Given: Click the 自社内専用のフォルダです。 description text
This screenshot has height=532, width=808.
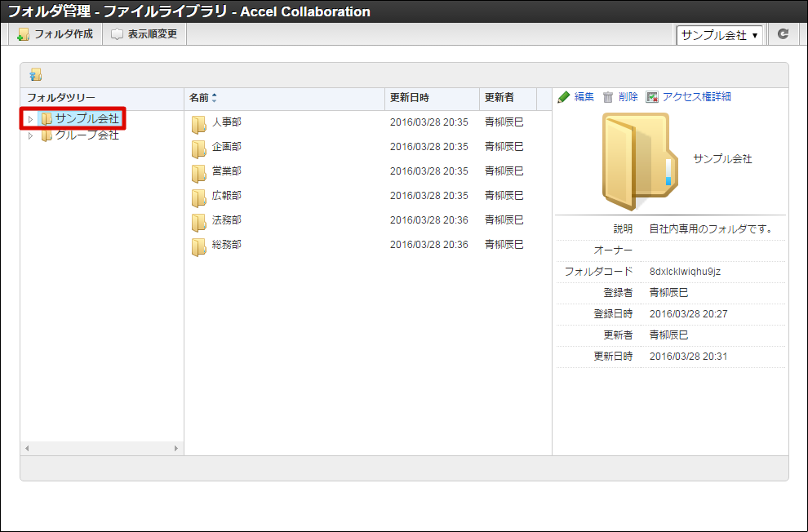Looking at the screenshot, I should pyautogui.click(x=712, y=229).
